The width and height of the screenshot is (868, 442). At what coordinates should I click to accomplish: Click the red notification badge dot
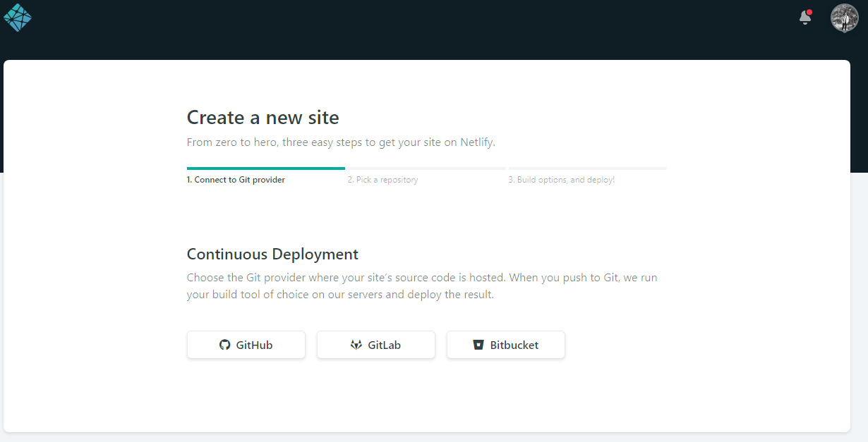coord(809,12)
